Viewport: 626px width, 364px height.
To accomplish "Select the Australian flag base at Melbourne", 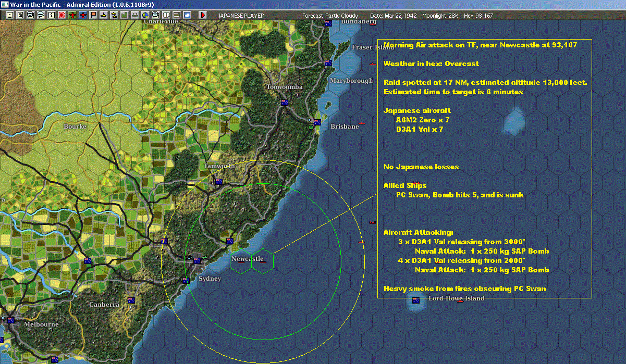I will pyautogui.click(x=10, y=319).
